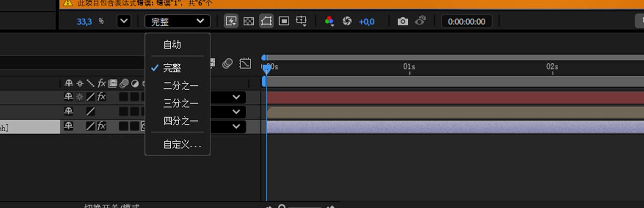
Task: Choose 三分之一 resolution
Action: tap(178, 103)
